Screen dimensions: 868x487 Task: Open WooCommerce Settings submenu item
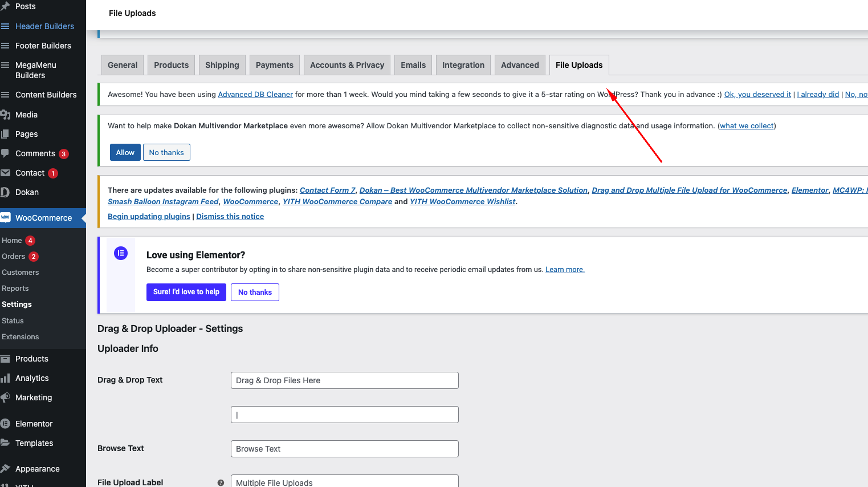coord(17,305)
